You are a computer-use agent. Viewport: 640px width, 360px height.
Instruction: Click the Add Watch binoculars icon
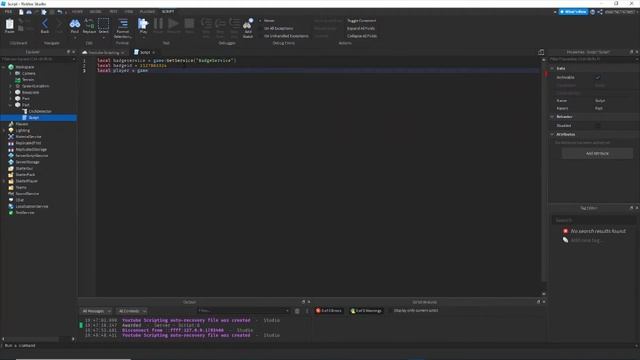click(x=248, y=24)
